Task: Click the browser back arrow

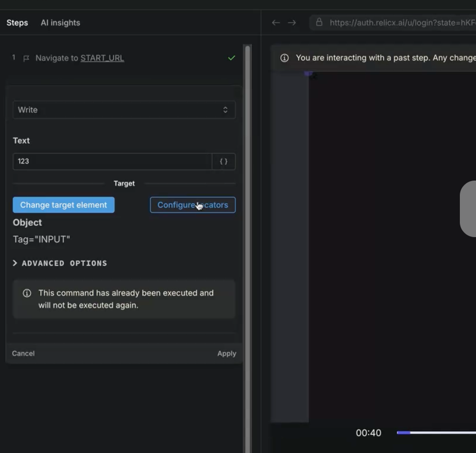Action: click(x=275, y=23)
